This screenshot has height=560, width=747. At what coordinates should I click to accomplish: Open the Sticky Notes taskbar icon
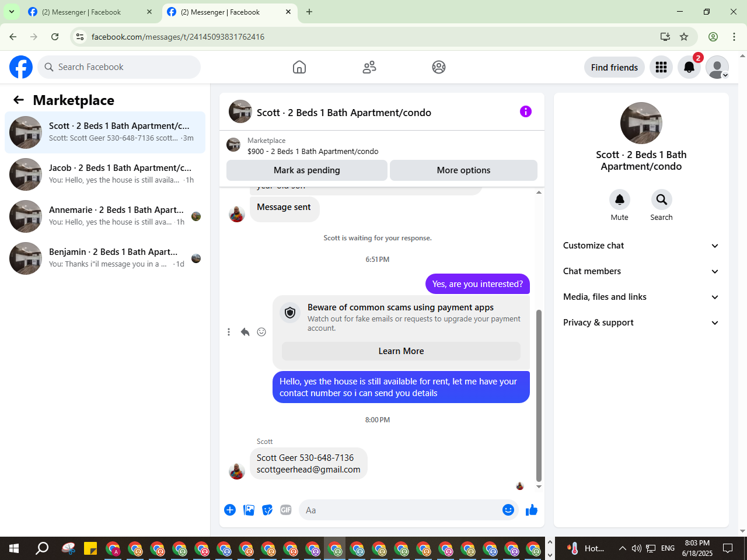[90, 548]
